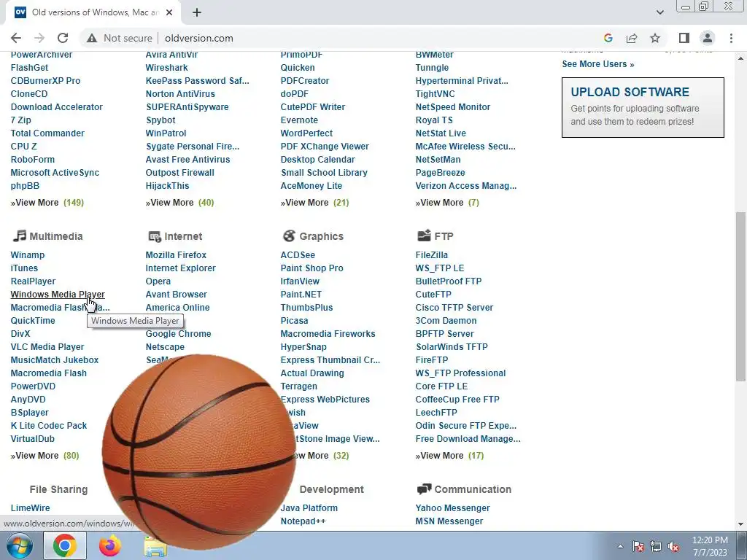Open the Windows Start menu
Viewport: 747px width, 560px height.
click(x=20, y=545)
